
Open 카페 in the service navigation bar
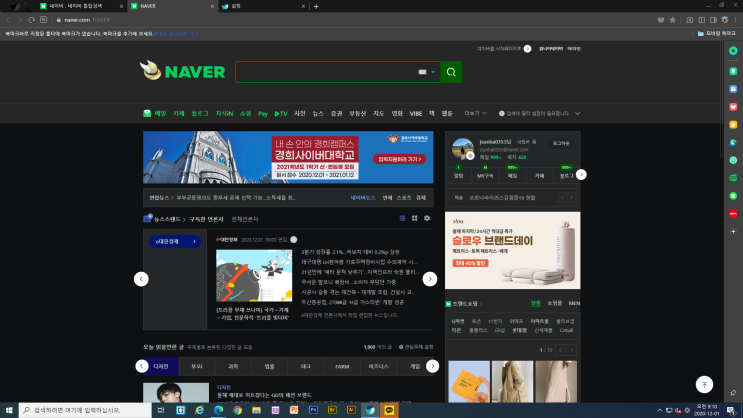coord(179,113)
